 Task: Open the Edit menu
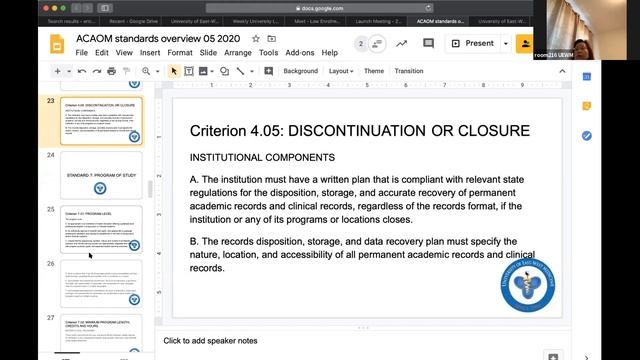tap(102, 53)
